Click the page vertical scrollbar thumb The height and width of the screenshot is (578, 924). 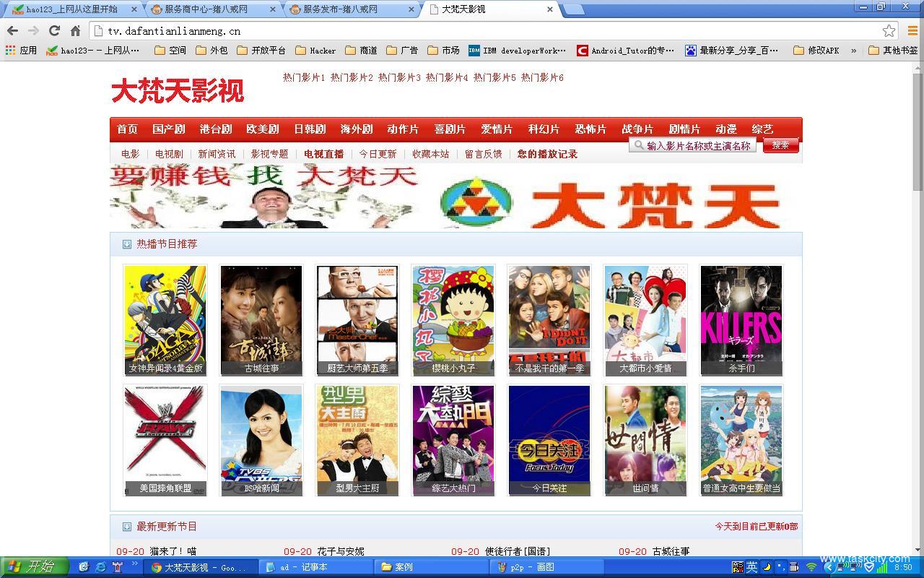click(918, 130)
